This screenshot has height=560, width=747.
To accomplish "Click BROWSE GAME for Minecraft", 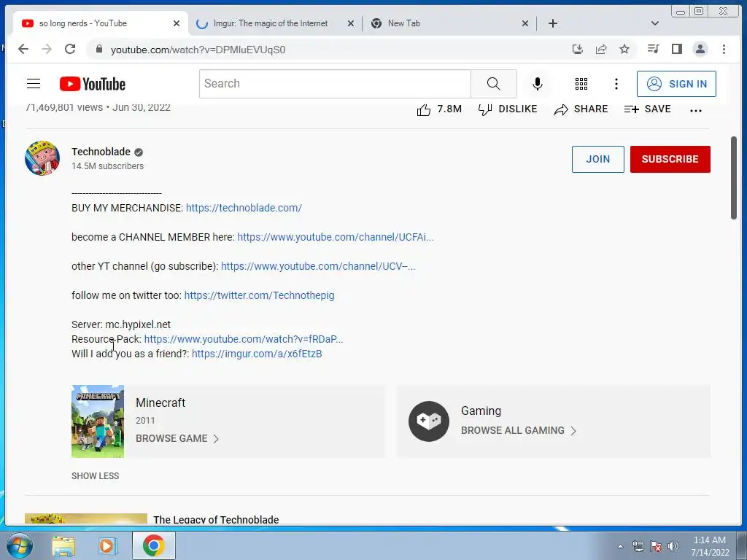I will pos(177,438).
